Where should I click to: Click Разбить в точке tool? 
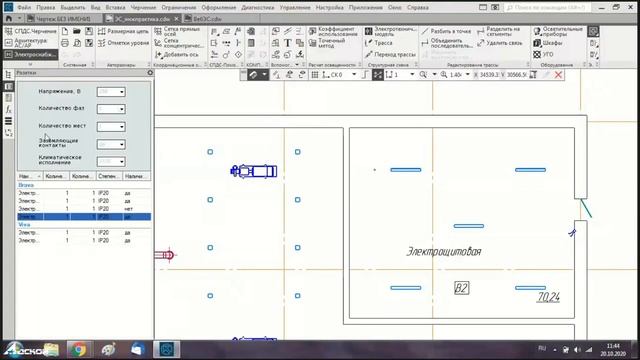[x=446, y=31]
